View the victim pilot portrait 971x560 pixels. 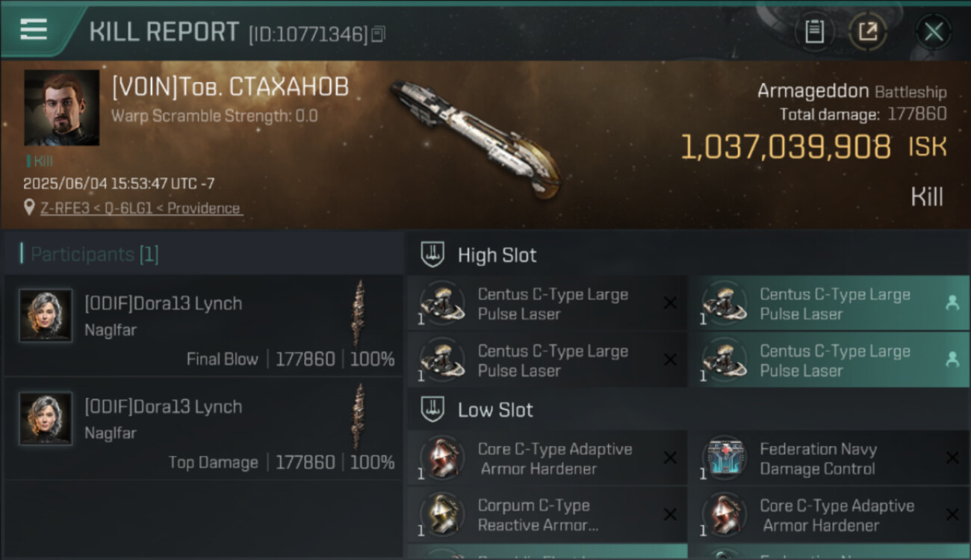click(x=62, y=108)
